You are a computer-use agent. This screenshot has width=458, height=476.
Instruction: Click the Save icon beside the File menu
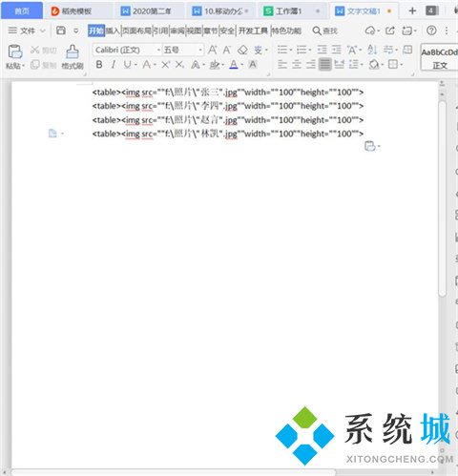click(x=61, y=31)
